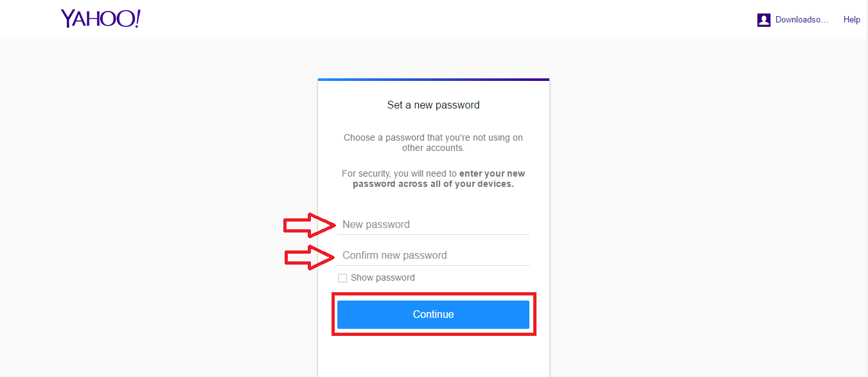Focus the New password field
This screenshot has width=868, height=377.
pos(433,224)
